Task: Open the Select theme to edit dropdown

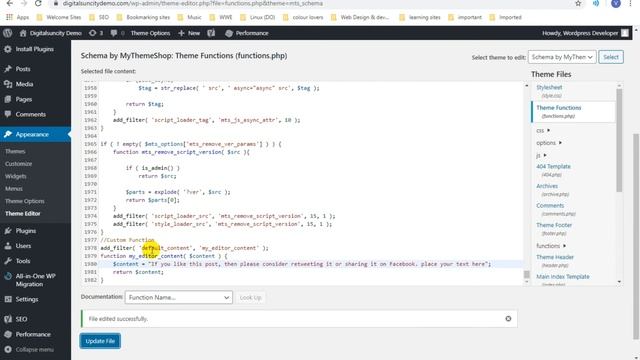Action: coord(562,57)
